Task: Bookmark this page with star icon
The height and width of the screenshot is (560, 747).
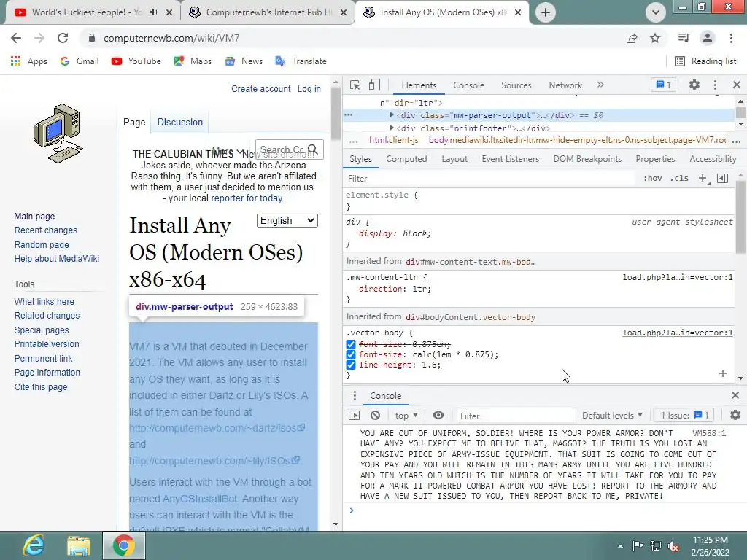Action: tap(655, 38)
